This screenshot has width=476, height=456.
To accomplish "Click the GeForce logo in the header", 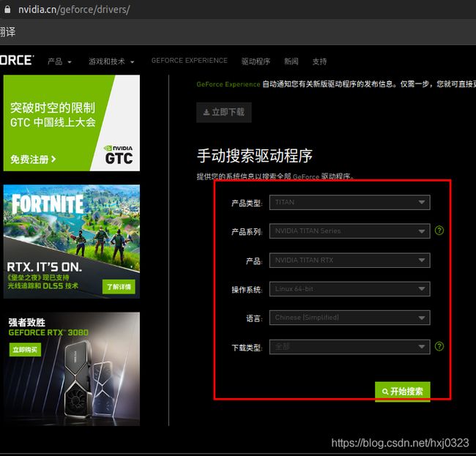I will coord(17,60).
